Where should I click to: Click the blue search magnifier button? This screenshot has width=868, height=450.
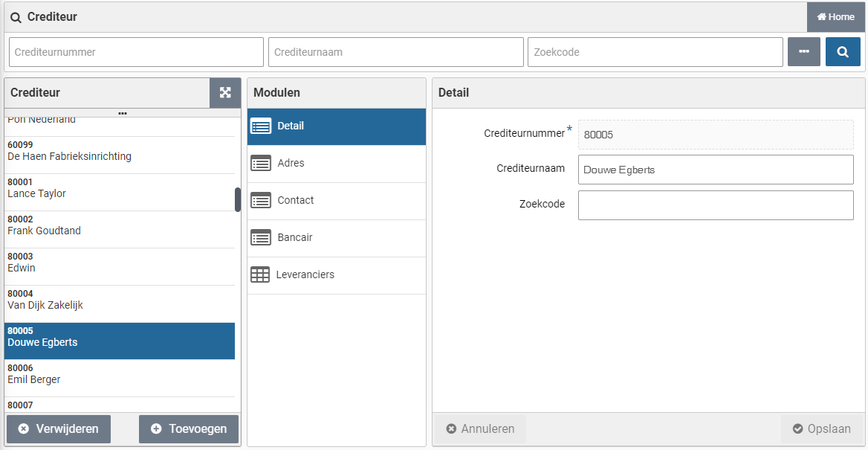pos(842,52)
